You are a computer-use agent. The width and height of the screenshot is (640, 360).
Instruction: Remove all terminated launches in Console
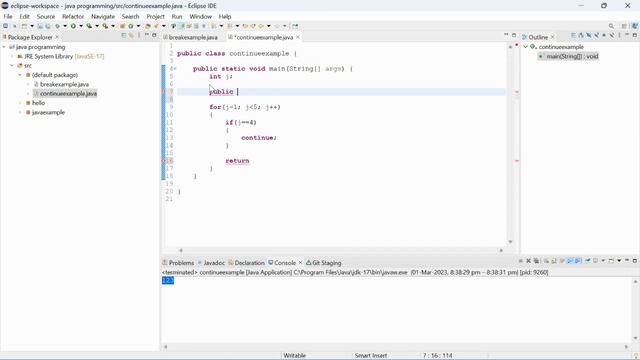point(536,260)
